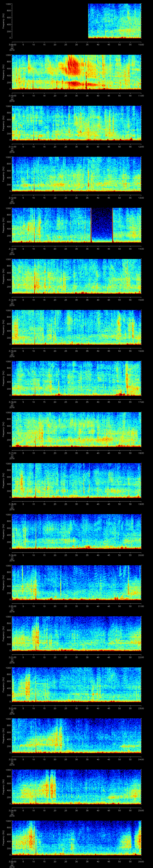The height and width of the screenshot is (868, 153).
Task: Select the spectrogram panel starting at 3:09:00
Action: 77,21
